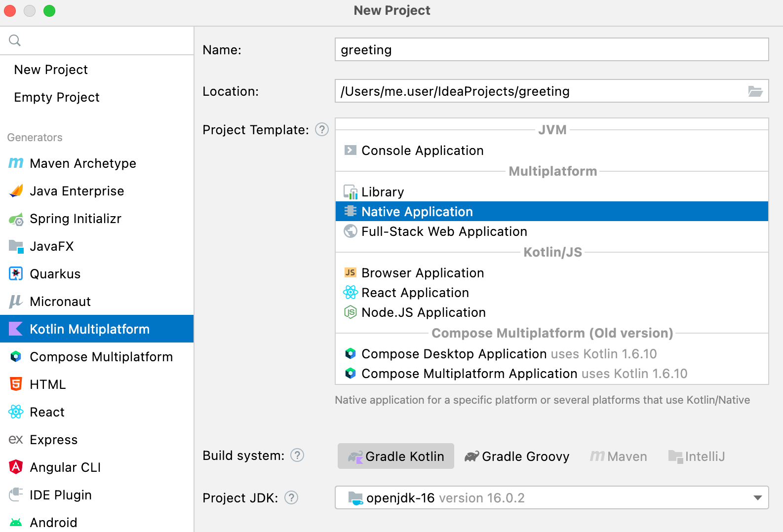
Task: Select Gradle Groovy build system
Action: 517,456
